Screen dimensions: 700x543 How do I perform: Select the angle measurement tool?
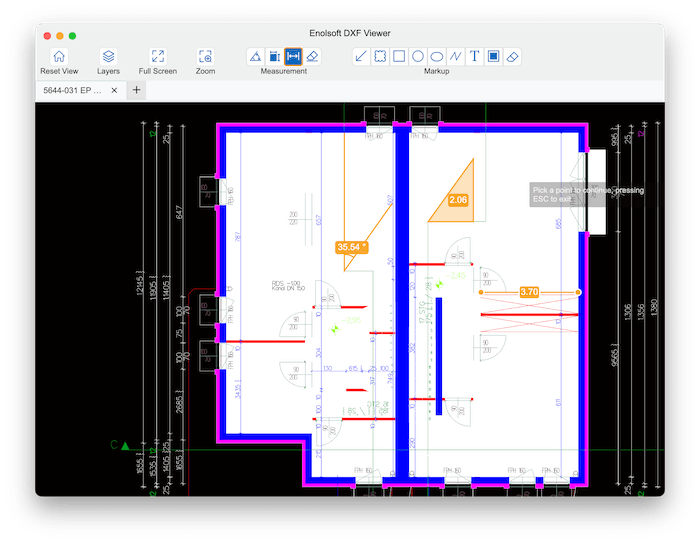click(x=255, y=56)
